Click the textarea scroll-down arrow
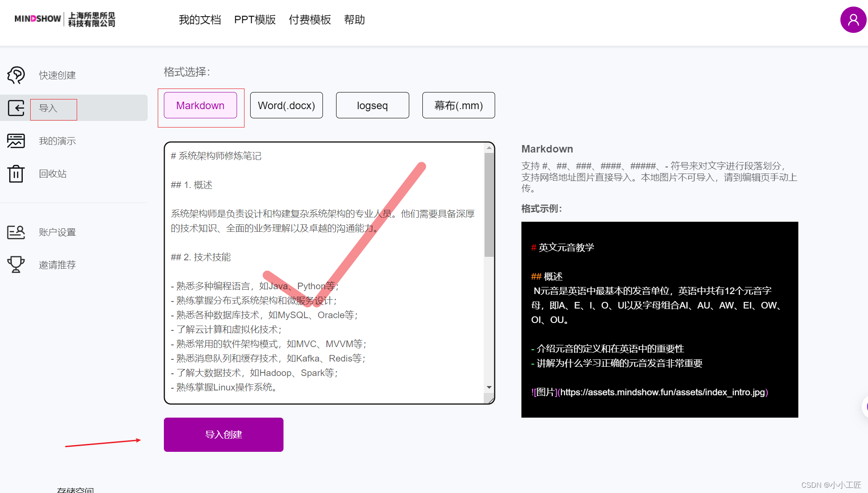 pos(489,387)
